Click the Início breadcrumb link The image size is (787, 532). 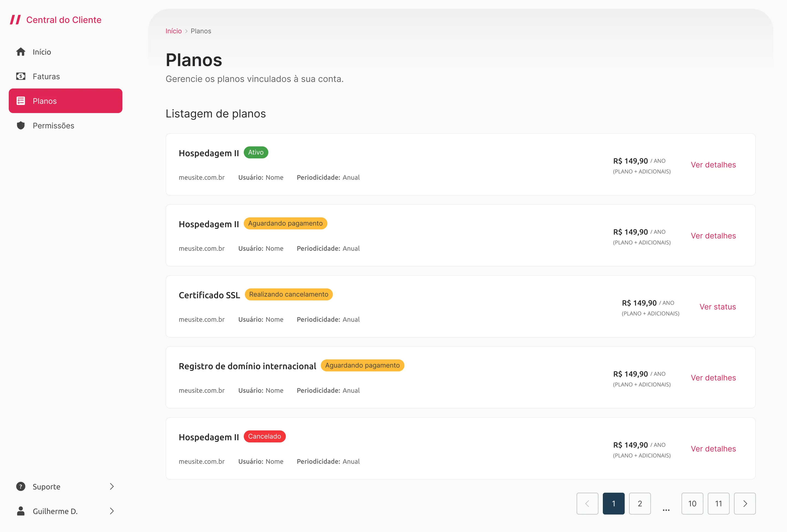[x=173, y=31]
